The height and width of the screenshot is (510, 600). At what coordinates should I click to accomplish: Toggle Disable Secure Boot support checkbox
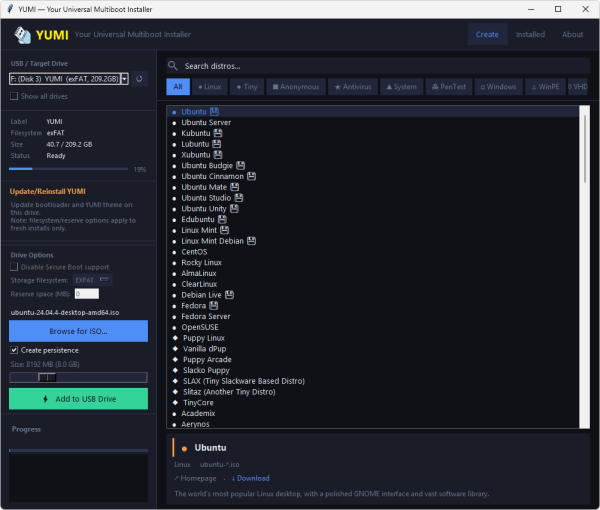[14, 267]
